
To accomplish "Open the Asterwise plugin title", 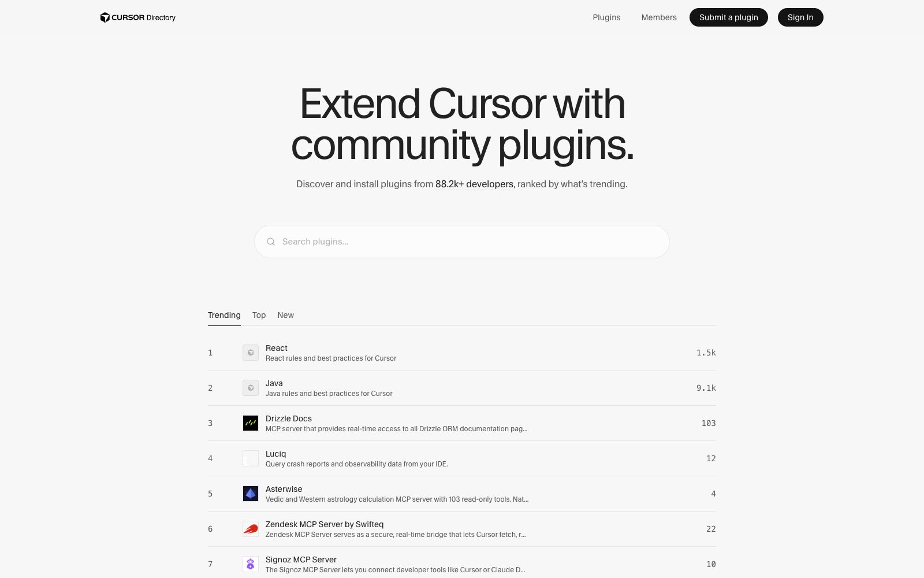I will 284,489.
